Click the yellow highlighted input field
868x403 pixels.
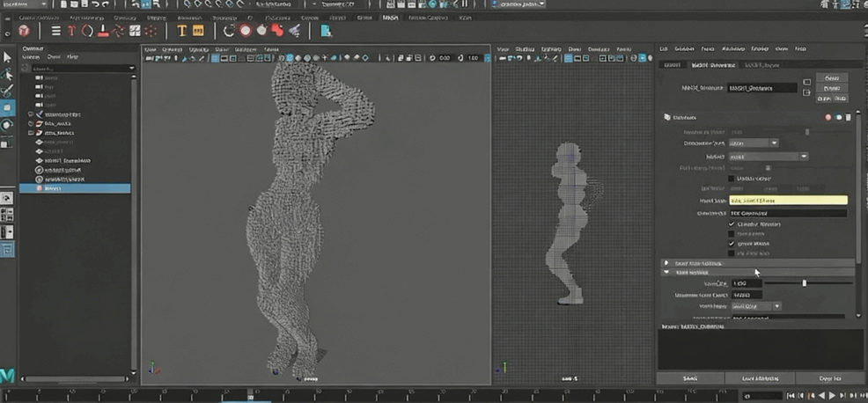(788, 201)
